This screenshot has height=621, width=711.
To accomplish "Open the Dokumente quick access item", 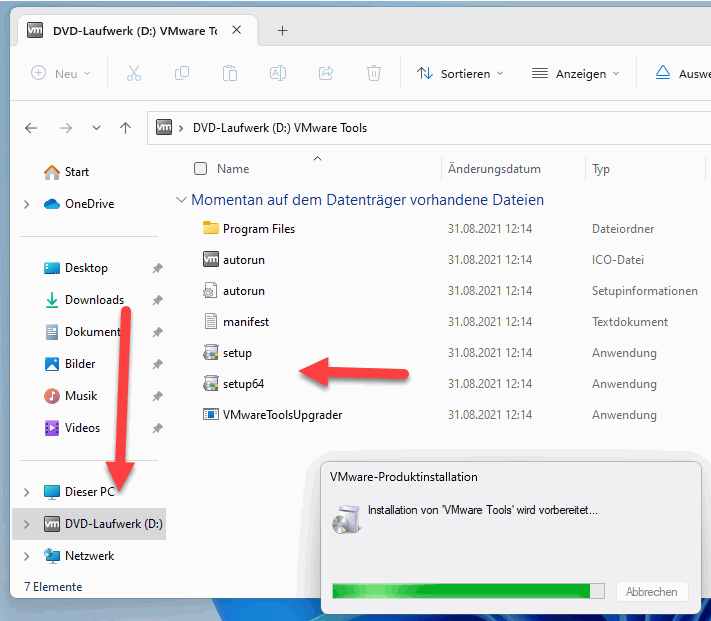I will coord(83,332).
